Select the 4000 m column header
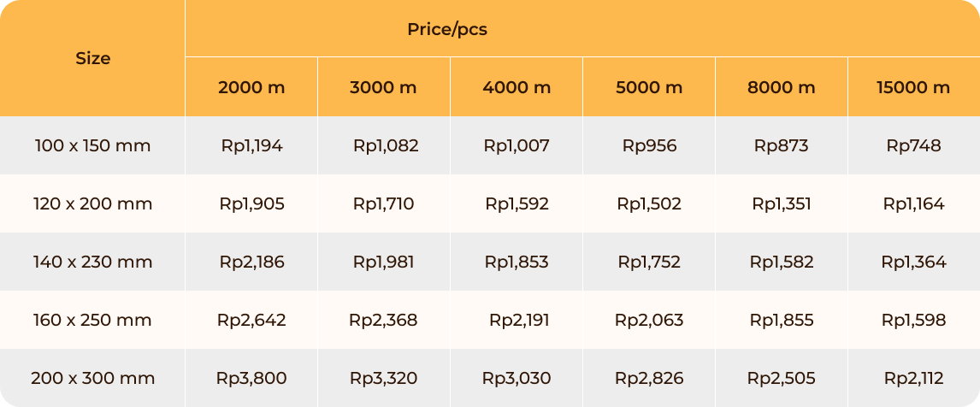 click(517, 87)
